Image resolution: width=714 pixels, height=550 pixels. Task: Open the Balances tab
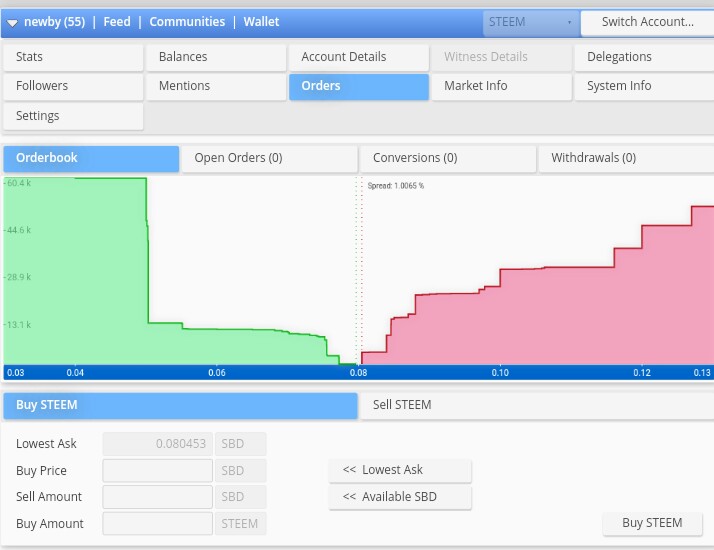[216, 57]
